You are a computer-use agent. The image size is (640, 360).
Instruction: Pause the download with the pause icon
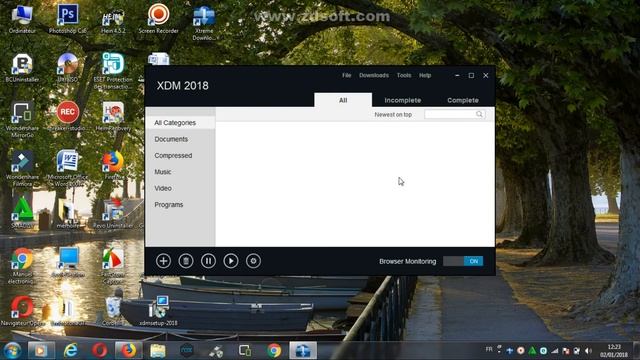tap(208, 261)
